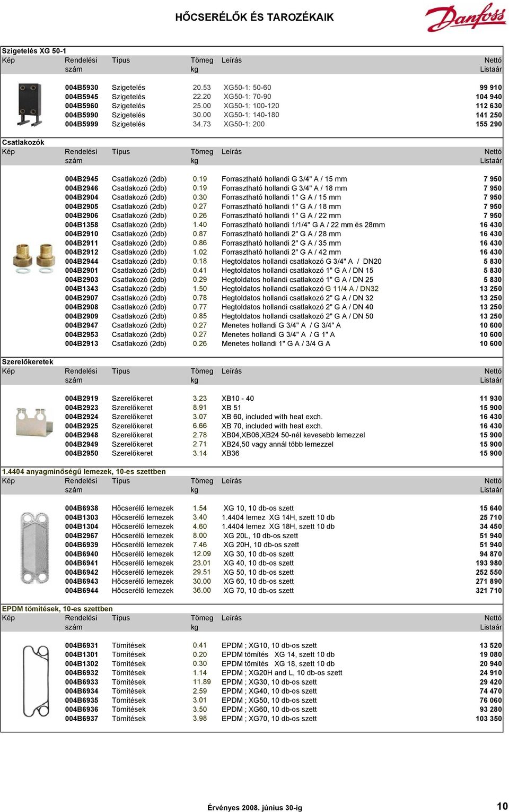Screen dimensions: 509x812
Task: Select the Csatlakozók section heading
Action: (23, 142)
